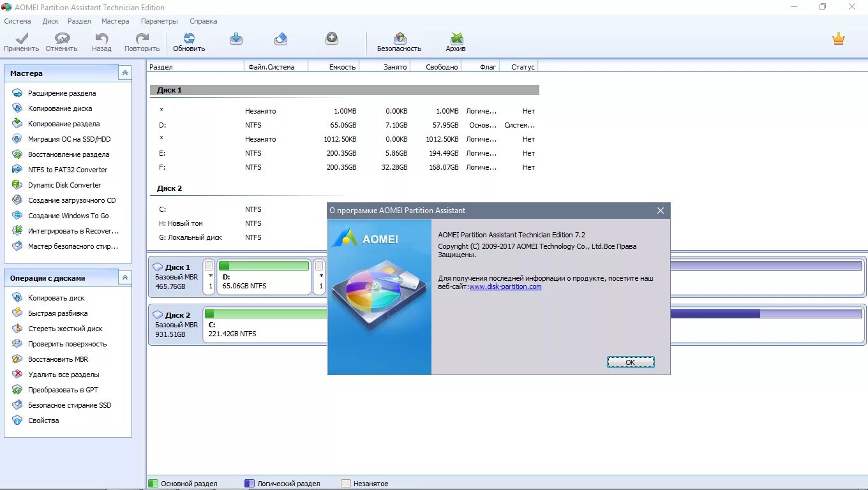Select the H: Новый том row
Viewport: 868px width, 490px height.
tap(239, 223)
